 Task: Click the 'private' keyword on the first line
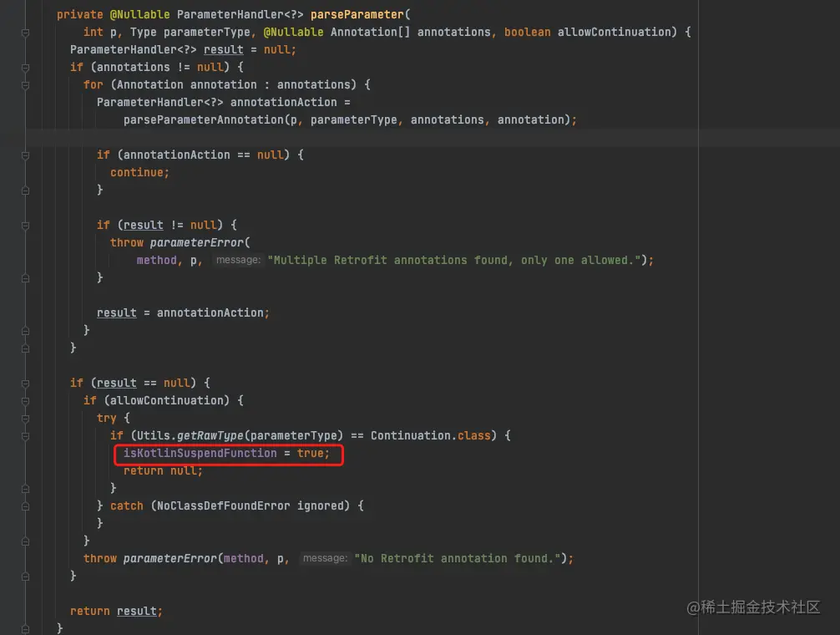(80, 14)
